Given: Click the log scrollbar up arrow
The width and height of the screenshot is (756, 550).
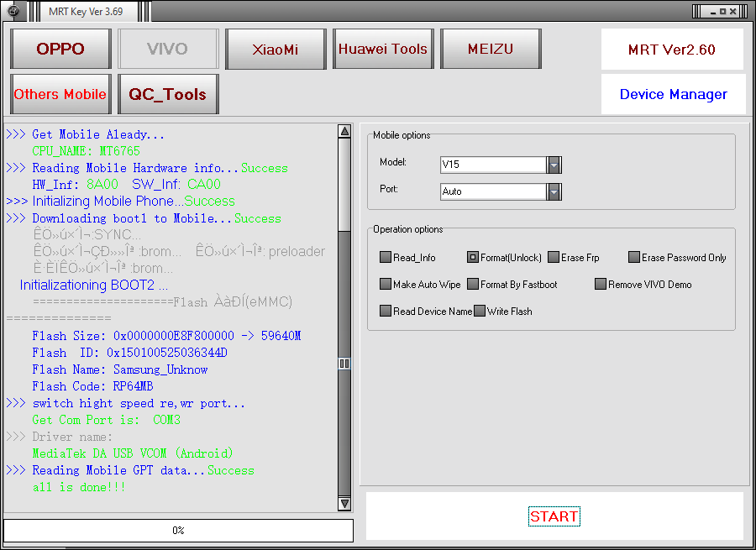Looking at the screenshot, I should point(344,131).
